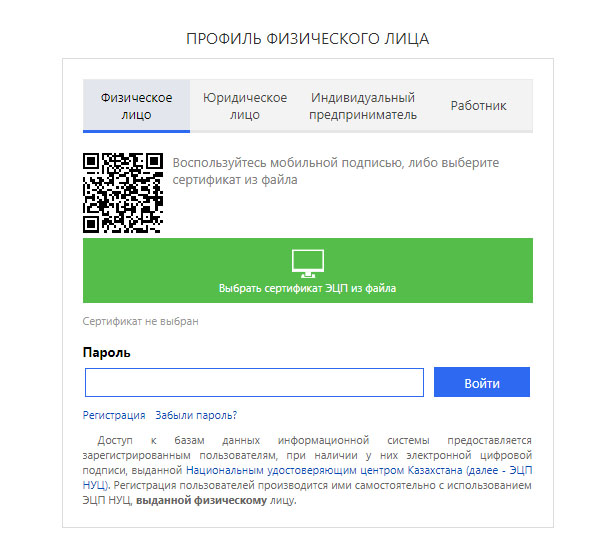Click top-left corner square of QR code

click(x=91, y=161)
